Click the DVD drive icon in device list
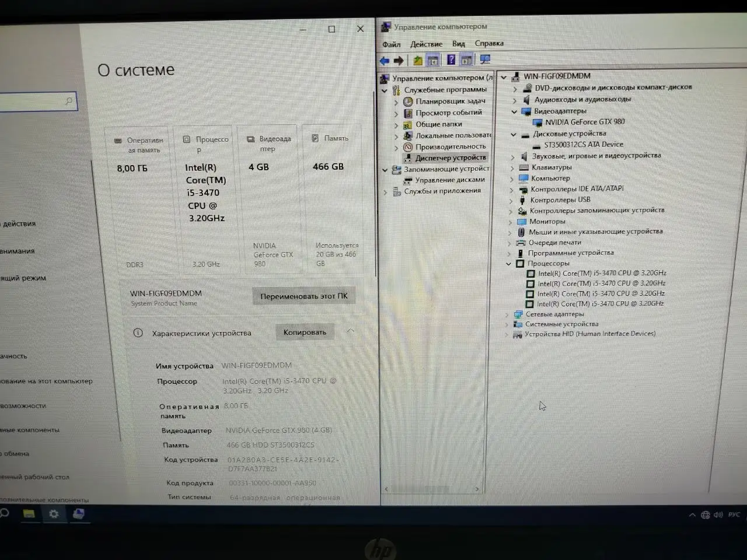The width and height of the screenshot is (747, 560). point(527,87)
